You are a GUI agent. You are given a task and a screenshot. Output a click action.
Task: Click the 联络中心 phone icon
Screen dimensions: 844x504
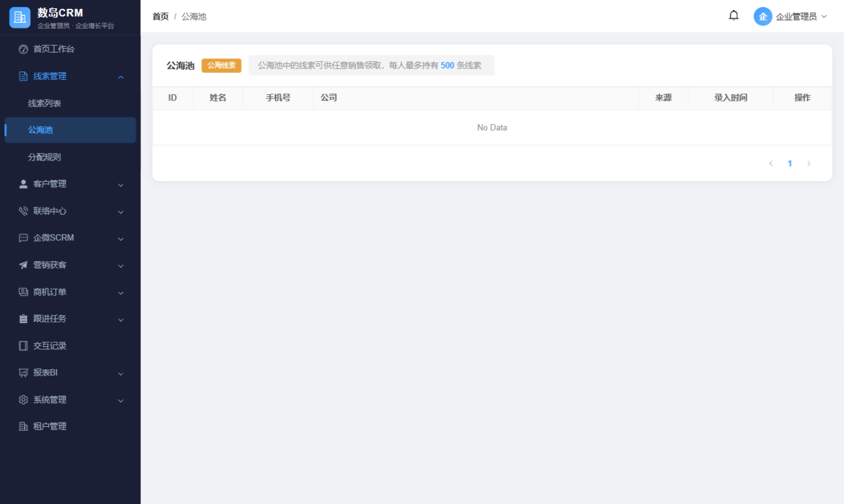pos(23,211)
